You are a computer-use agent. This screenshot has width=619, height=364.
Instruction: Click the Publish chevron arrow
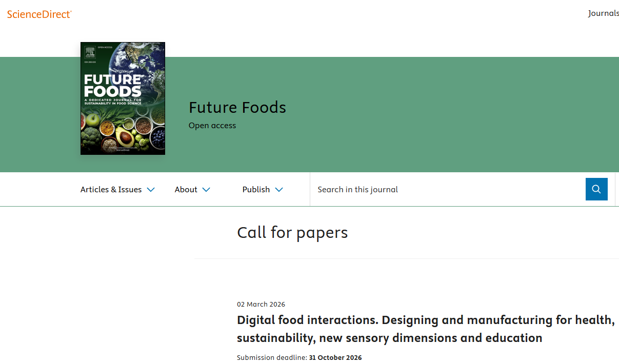tap(279, 189)
